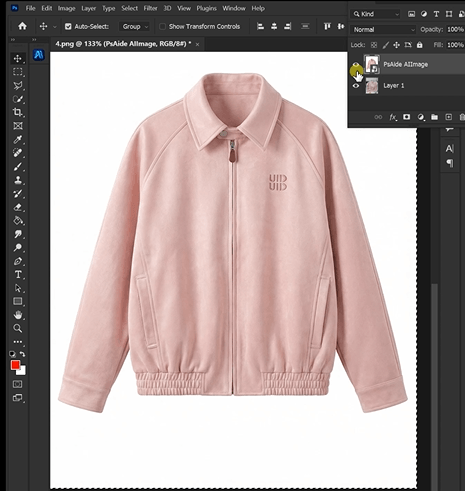Viewport: 465px width, 491px height.
Task: Open the File menu
Action: [x=30, y=8]
